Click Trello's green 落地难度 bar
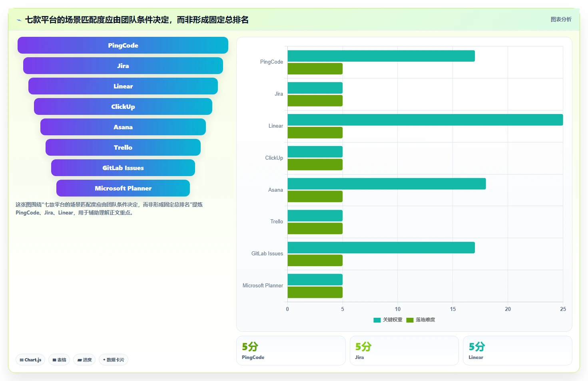Image resolution: width=588 pixels, height=381 pixels. pos(315,229)
